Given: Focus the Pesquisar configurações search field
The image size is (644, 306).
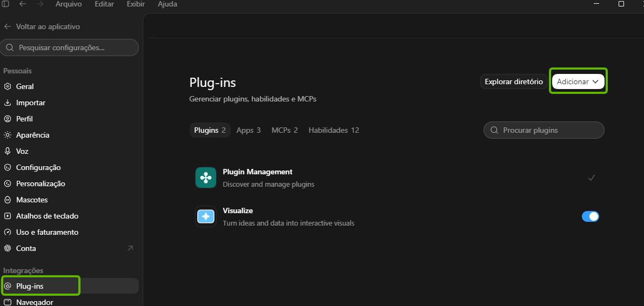Looking at the screenshot, I should (x=69, y=47).
